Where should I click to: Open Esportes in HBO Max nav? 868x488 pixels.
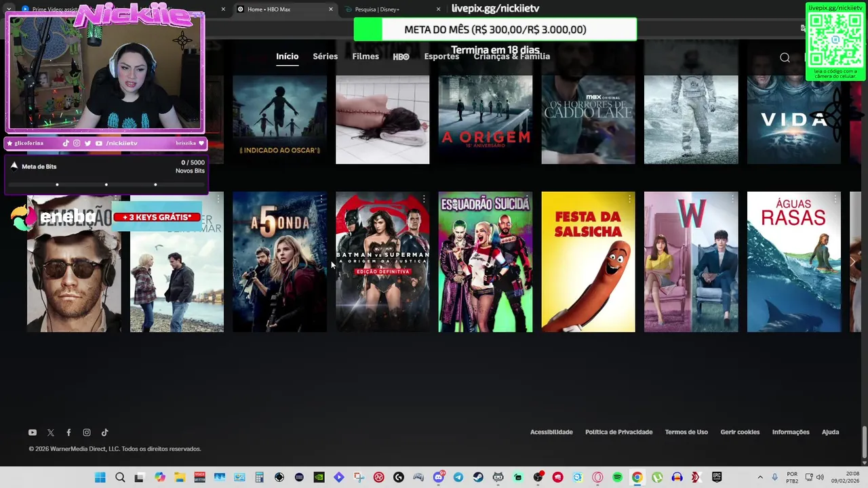pos(441,56)
